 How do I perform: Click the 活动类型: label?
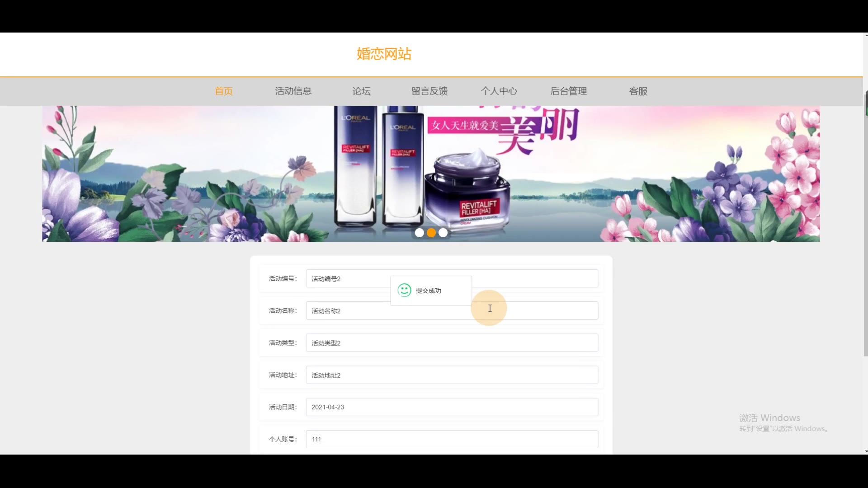pos(283,343)
